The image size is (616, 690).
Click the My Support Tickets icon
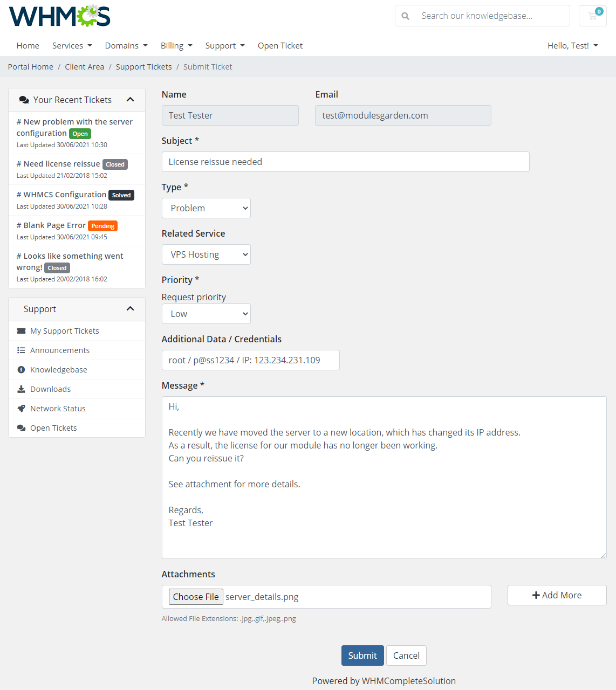21,330
